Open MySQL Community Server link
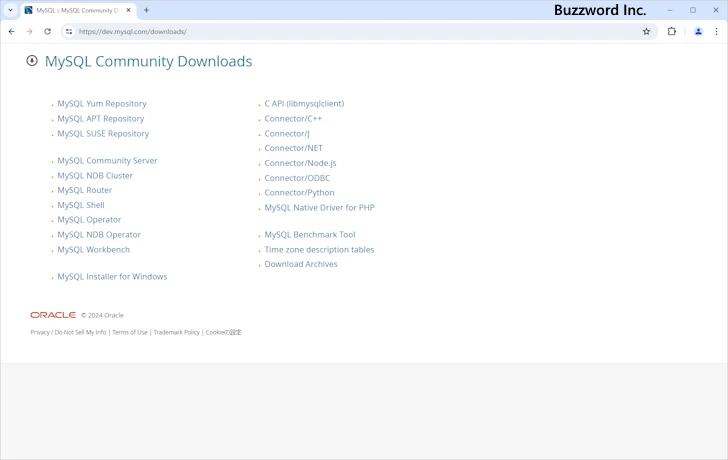Image resolution: width=728 pixels, height=460 pixels. [x=107, y=160]
